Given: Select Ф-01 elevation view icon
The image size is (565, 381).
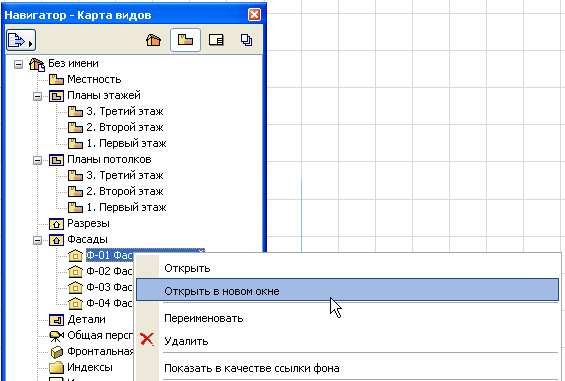Looking at the screenshot, I should pos(75,256).
